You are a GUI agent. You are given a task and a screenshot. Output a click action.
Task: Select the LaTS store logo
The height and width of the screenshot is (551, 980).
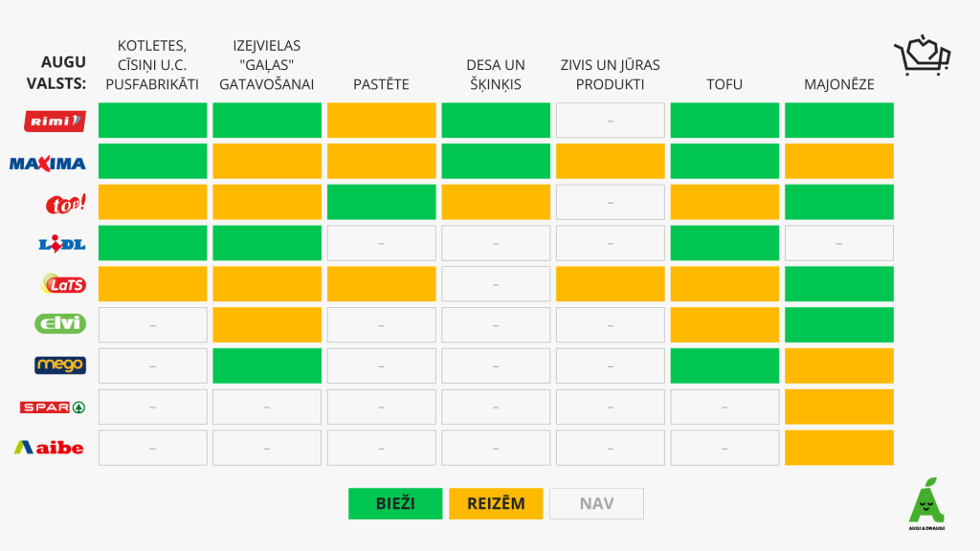click(x=62, y=284)
